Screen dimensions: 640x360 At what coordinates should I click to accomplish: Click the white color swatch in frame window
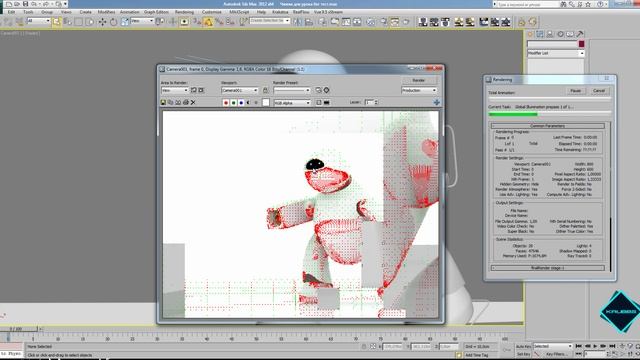(266, 103)
